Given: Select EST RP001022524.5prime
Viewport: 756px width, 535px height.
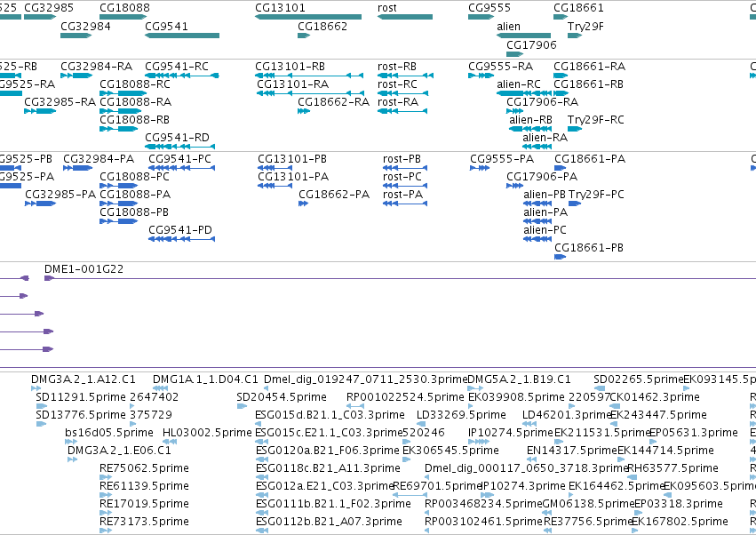Looking at the screenshot, I should [x=405, y=397].
